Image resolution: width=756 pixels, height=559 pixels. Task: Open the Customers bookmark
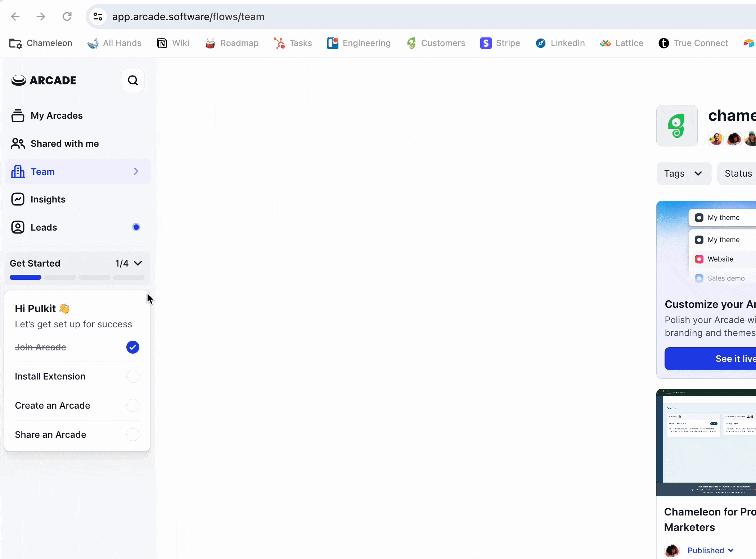point(436,43)
